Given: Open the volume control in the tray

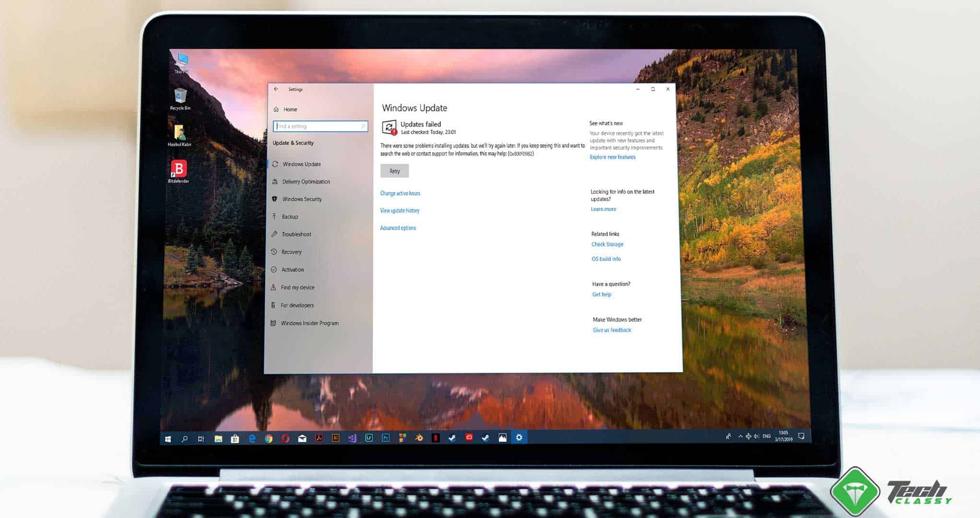Looking at the screenshot, I should tap(756, 436).
